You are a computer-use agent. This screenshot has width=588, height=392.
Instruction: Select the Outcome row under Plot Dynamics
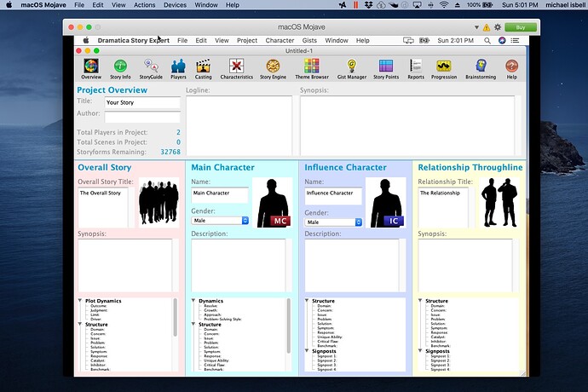pos(99,306)
